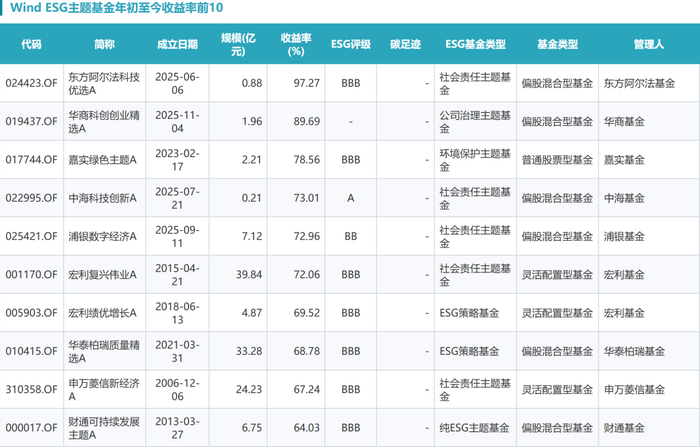Click return value 72.06
The width and height of the screenshot is (700, 447).
(x=307, y=275)
